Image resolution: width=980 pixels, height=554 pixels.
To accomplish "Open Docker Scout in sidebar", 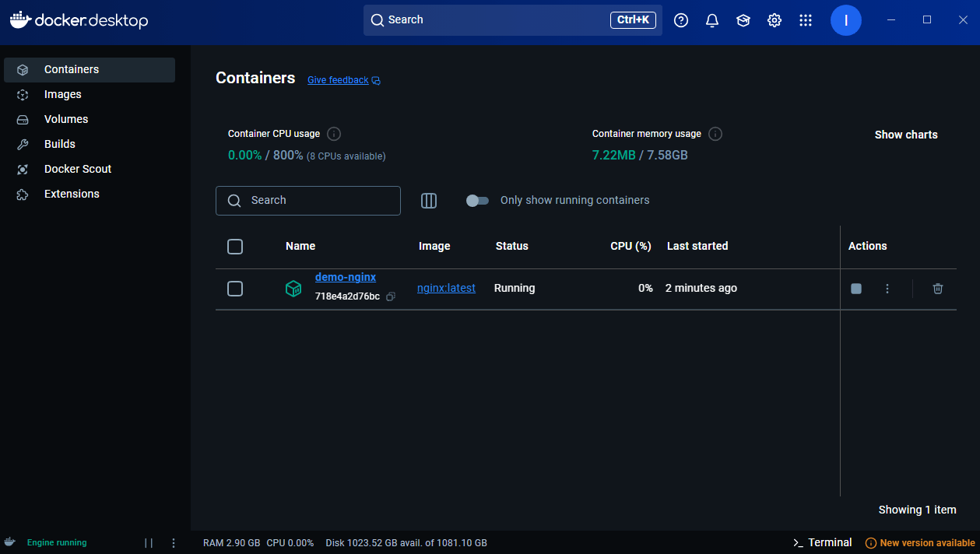I will [x=90, y=169].
